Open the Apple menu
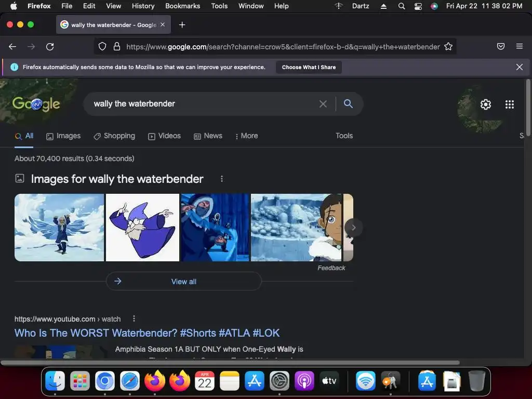 tap(14, 6)
